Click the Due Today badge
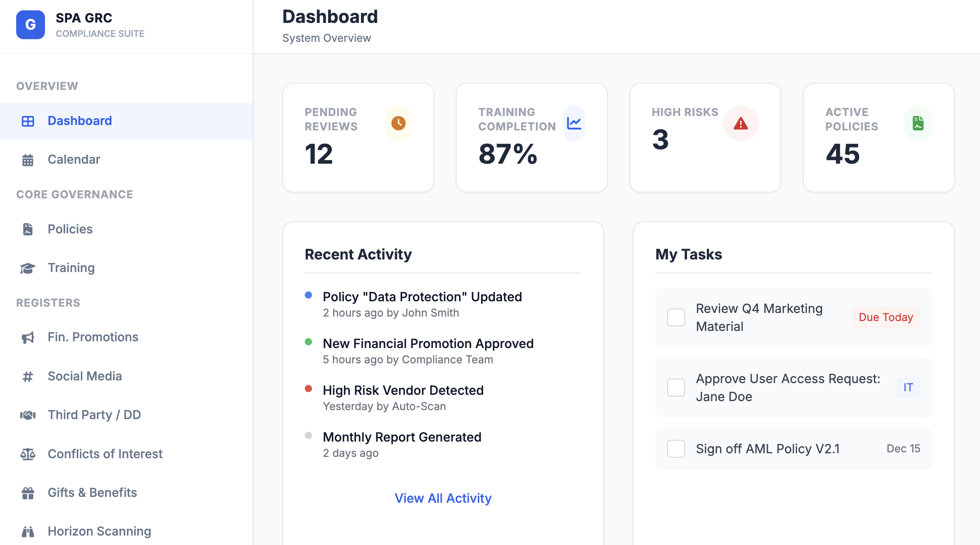980x545 pixels. [885, 317]
